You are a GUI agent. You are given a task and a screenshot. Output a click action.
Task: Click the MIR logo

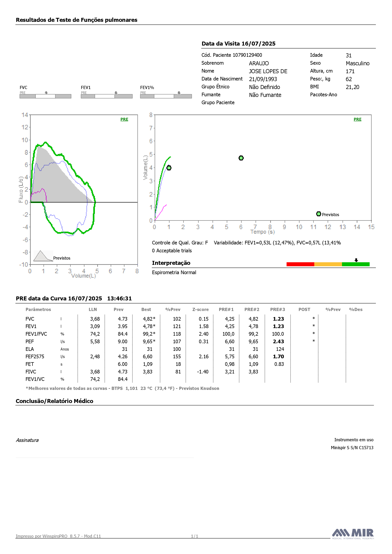(353, 534)
